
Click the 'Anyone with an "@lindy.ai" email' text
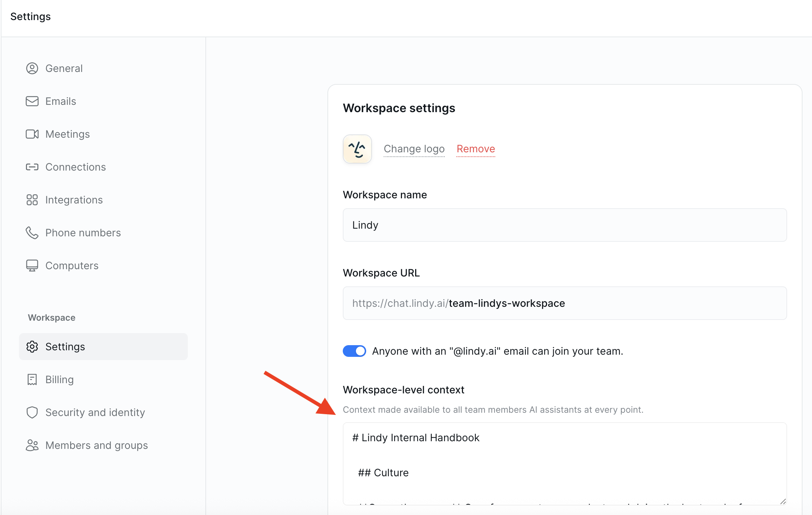(498, 351)
